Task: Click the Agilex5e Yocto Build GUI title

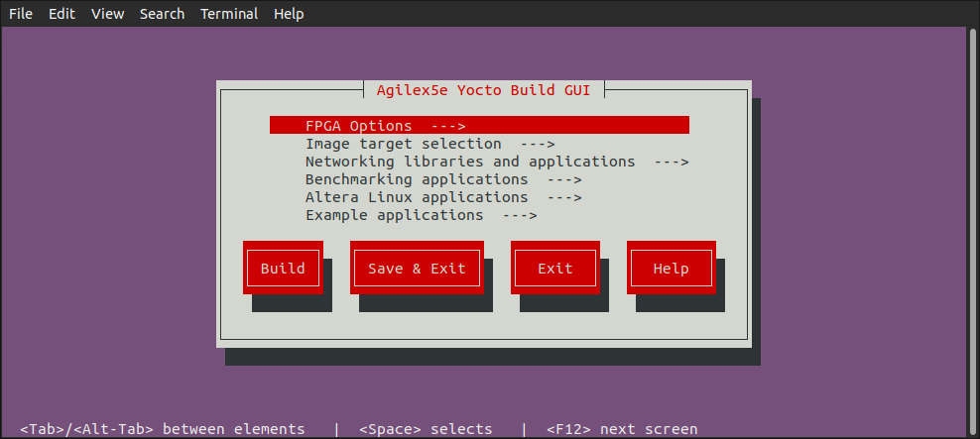Action: pos(483,90)
